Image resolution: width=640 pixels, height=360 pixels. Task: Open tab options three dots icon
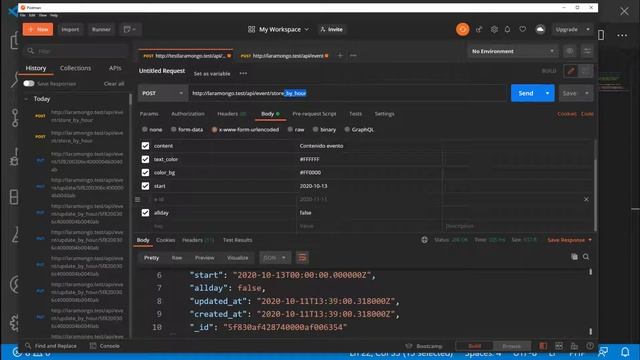(x=353, y=56)
